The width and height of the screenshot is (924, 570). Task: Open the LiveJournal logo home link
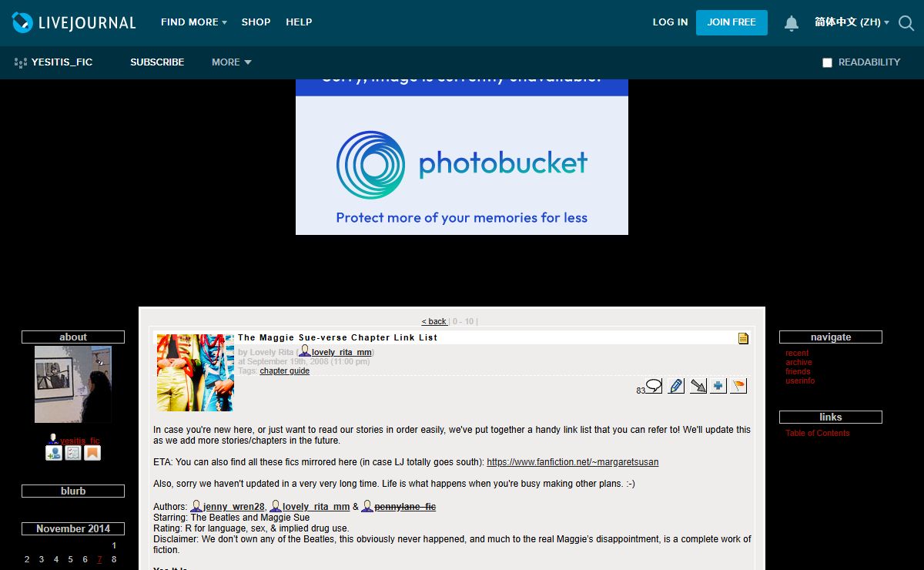pyautogui.click(x=74, y=22)
